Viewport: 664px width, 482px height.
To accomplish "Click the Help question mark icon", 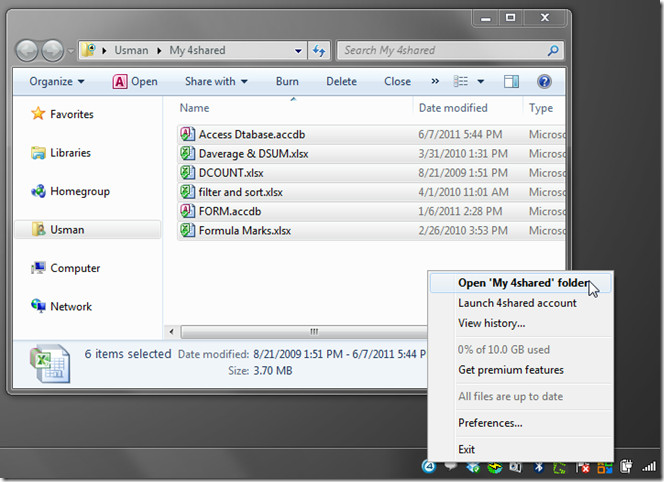I will tap(544, 82).
